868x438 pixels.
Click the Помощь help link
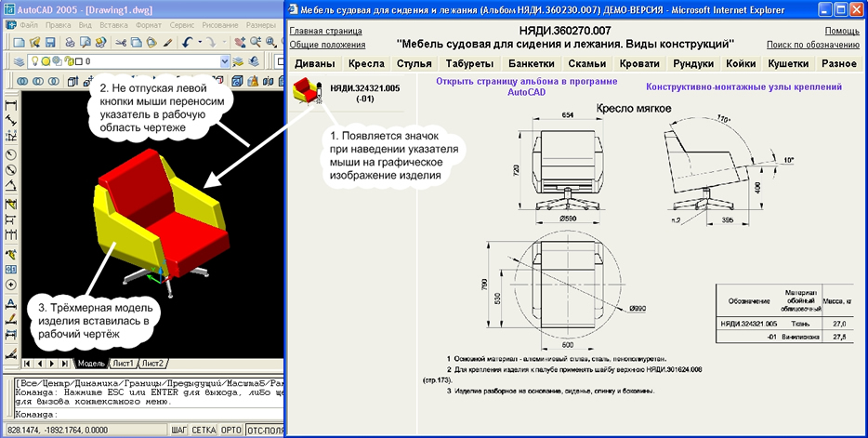(x=841, y=32)
